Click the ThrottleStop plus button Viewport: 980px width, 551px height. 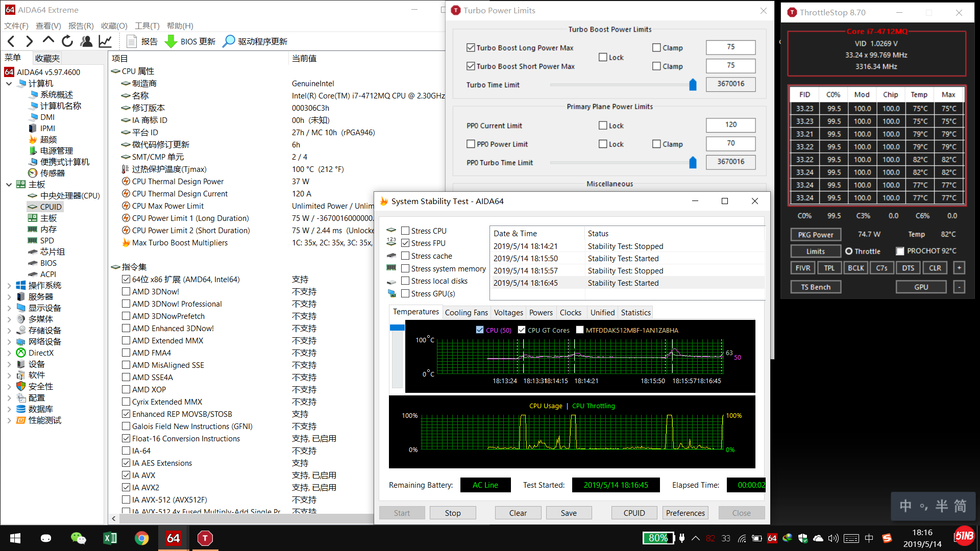tap(959, 268)
